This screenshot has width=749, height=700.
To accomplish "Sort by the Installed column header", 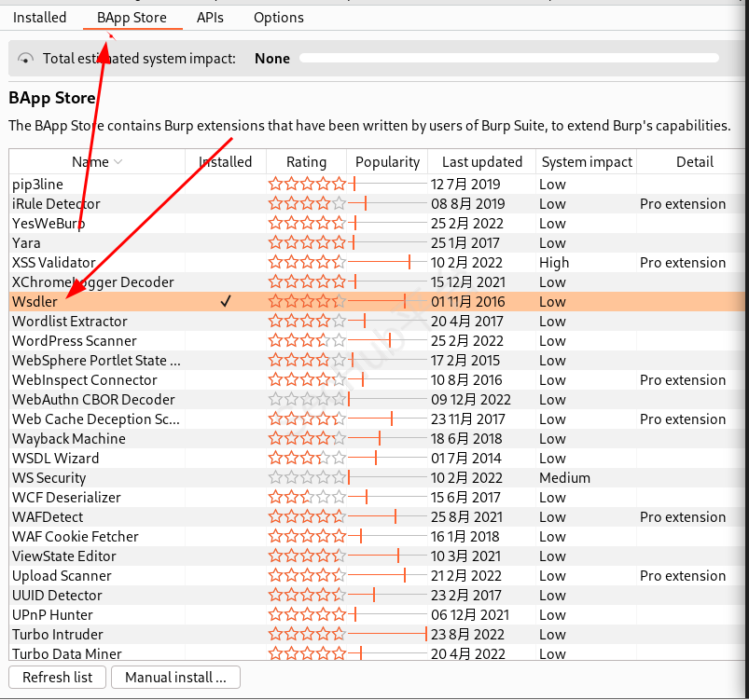I will pyautogui.click(x=226, y=162).
